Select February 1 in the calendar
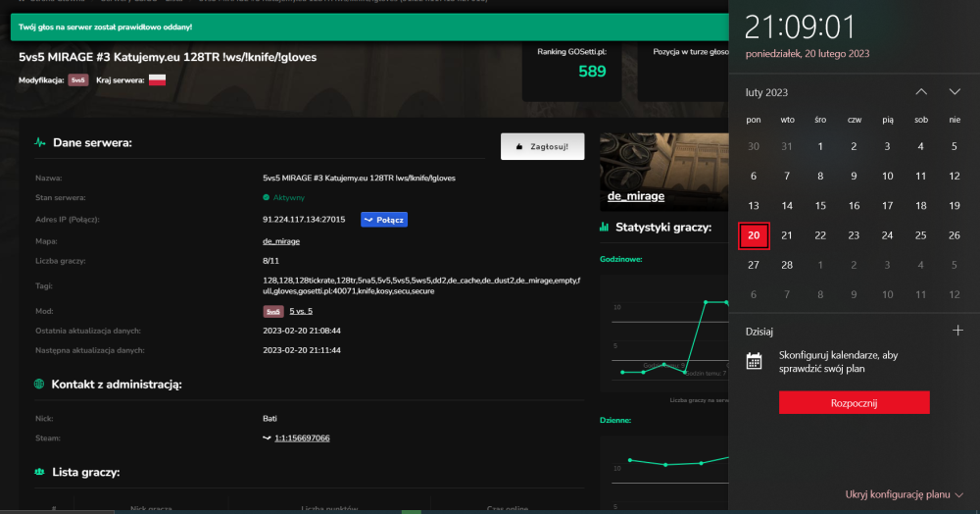The width and height of the screenshot is (980, 514). click(820, 146)
